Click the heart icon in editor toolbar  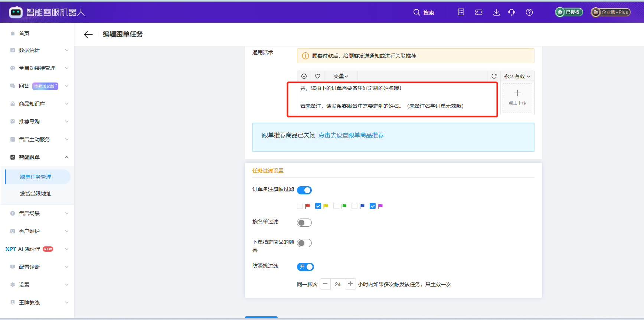[x=318, y=76]
